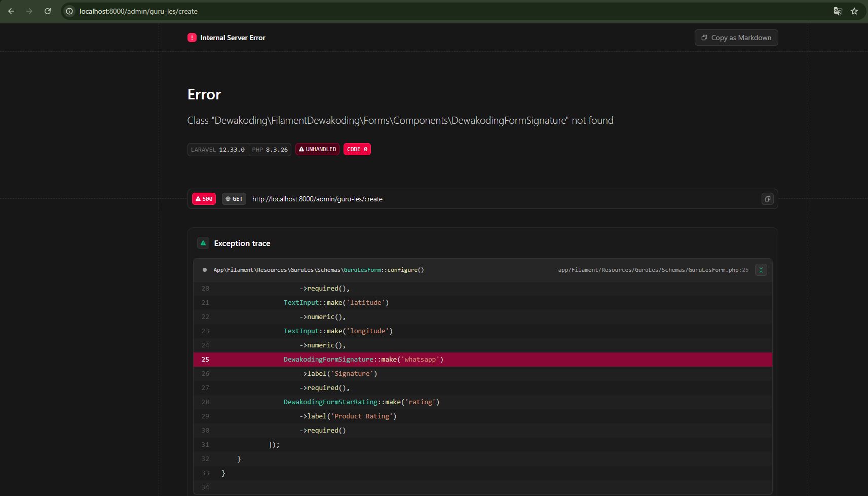Image resolution: width=868 pixels, height=496 pixels.
Task: Reload the error page
Action: [x=48, y=11]
